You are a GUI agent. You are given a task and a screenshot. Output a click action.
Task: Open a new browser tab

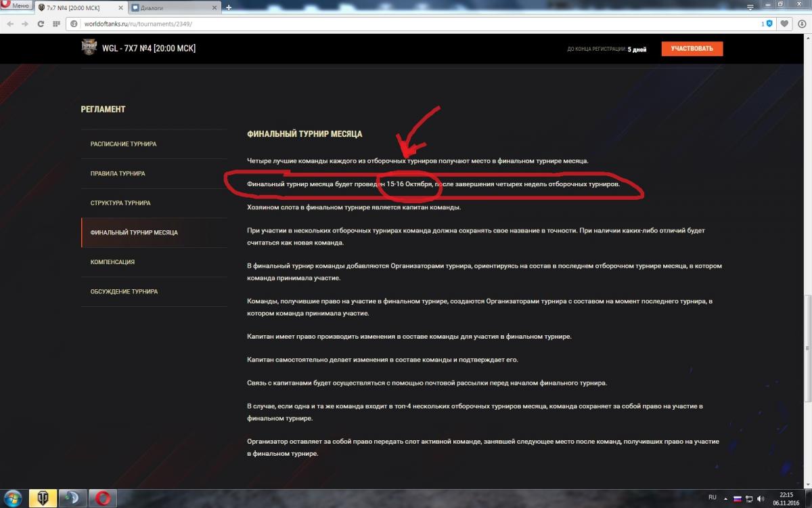point(229,7)
